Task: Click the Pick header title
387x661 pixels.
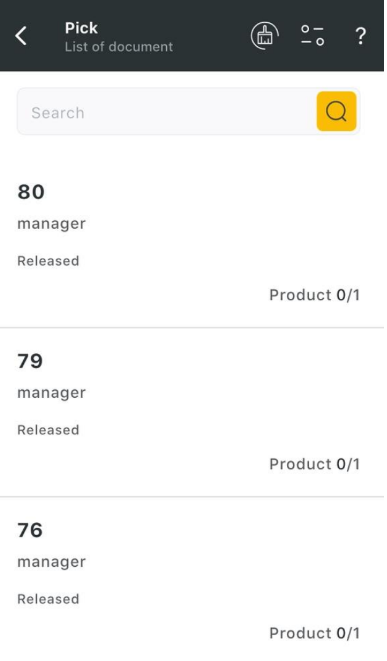Action: click(81, 28)
